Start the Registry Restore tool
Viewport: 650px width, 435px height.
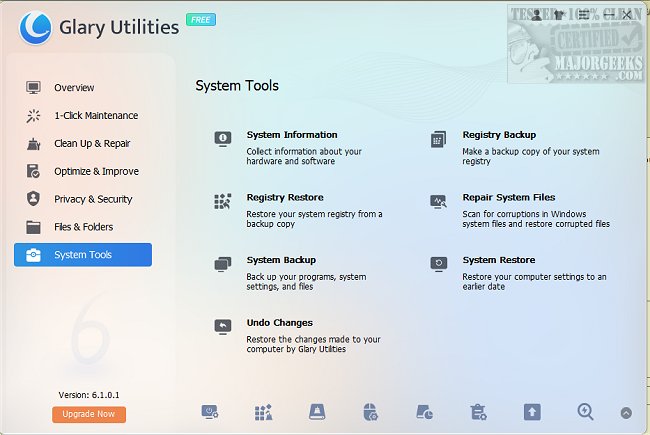coord(285,197)
